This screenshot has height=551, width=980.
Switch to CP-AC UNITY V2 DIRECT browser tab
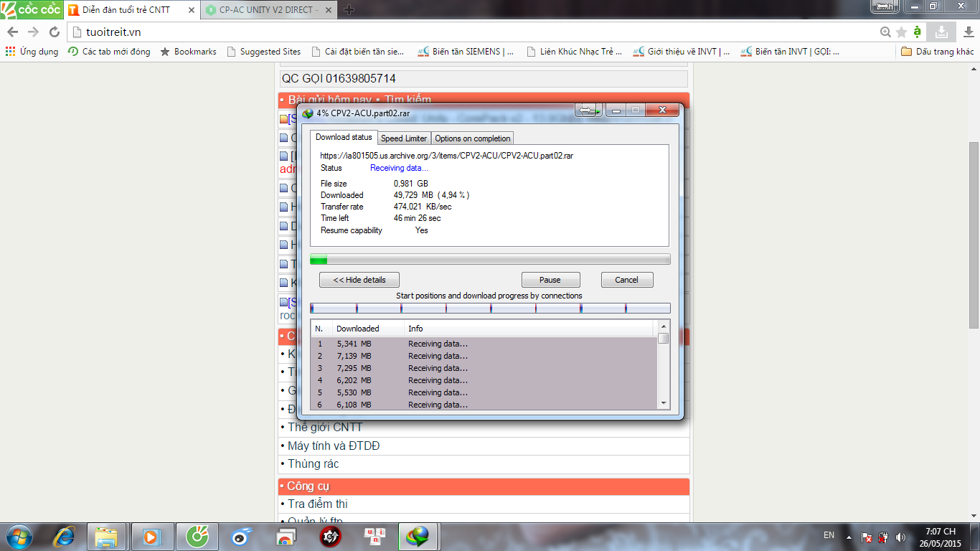coord(268,10)
